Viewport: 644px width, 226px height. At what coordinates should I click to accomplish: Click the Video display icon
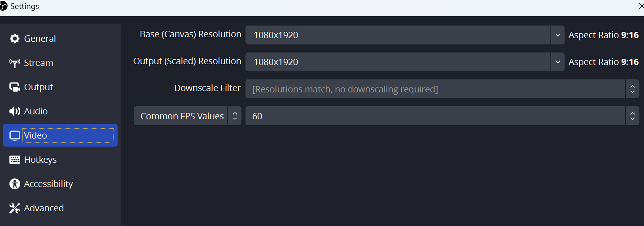pyautogui.click(x=15, y=135)
